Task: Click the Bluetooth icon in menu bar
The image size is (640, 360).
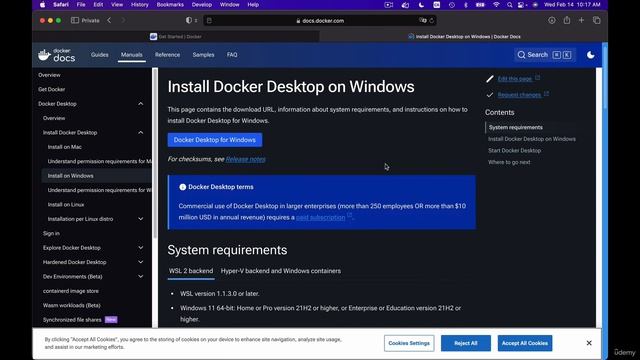Action: point(466,5)
